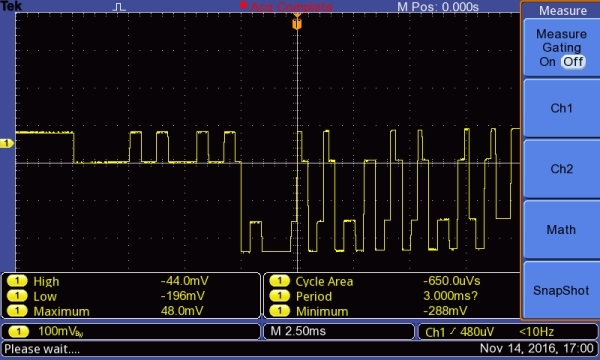This screenshot has height=360, width=600.
Task: Click the channel 1 badge next to Minimum
Action: pyautogui.click(x=279, y=311)
